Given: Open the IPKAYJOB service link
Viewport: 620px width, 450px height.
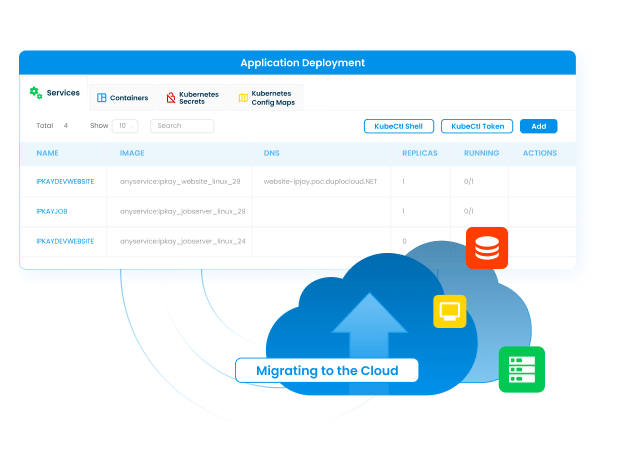Looking at the screenshot, I should (x=52, y=212).
